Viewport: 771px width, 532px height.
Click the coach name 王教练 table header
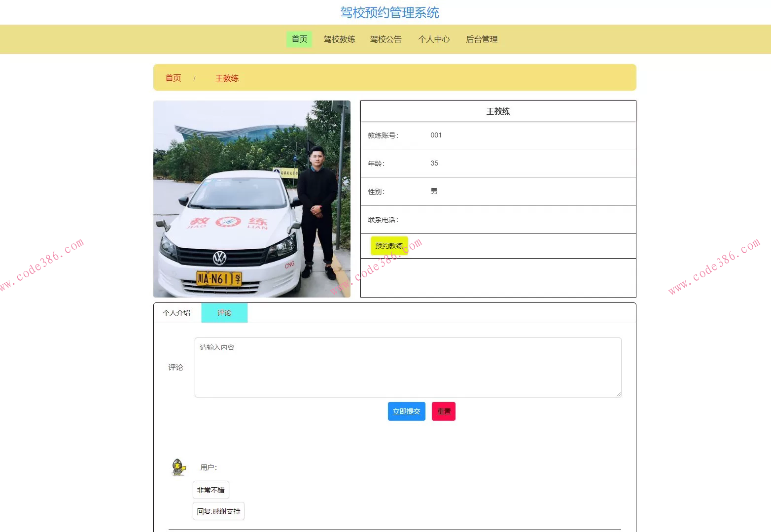[498, 111]
